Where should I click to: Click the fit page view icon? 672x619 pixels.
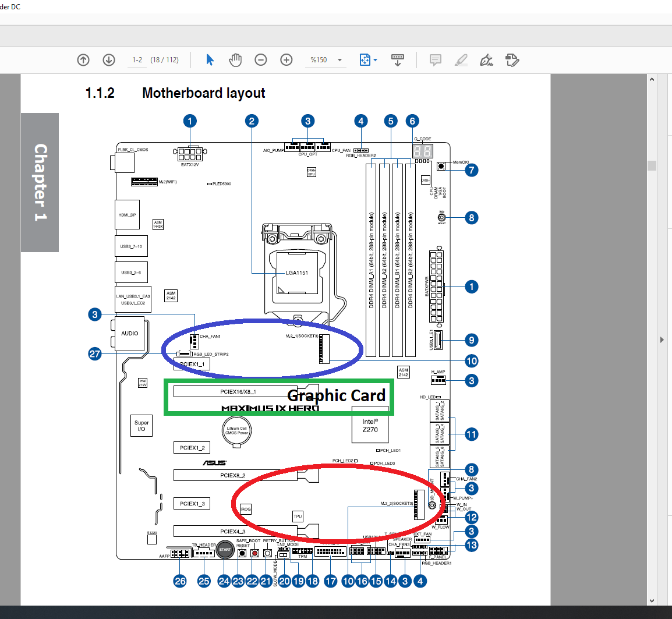coord(365,60)
